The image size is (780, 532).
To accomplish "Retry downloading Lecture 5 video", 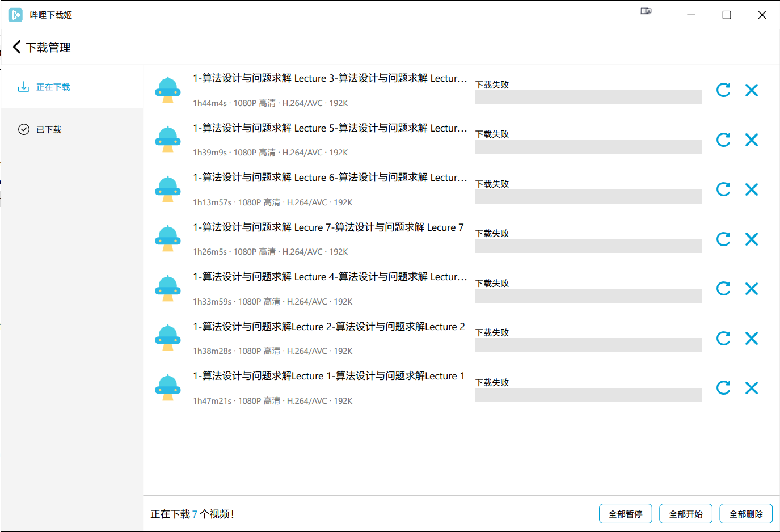I will point(723,140).
